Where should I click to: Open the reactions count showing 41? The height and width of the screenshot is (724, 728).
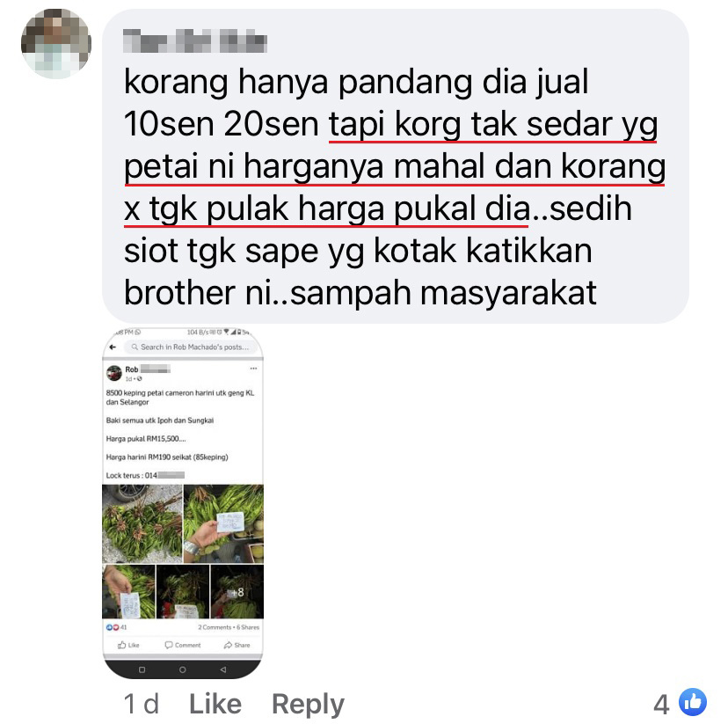[117, 627]
